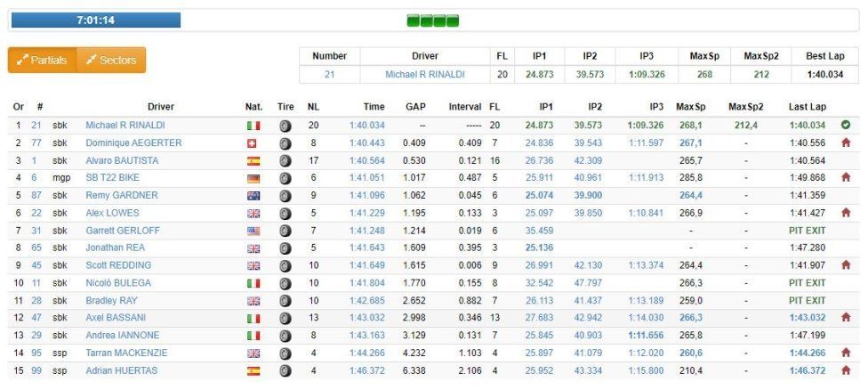Click the Australian flag in Gardner's row

click(x=253, y=196)
